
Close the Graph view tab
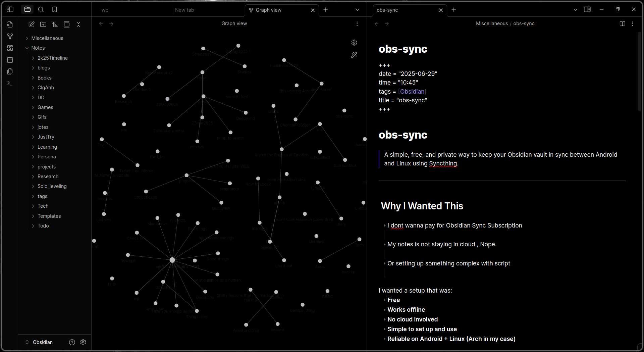[x=313, y=10]
